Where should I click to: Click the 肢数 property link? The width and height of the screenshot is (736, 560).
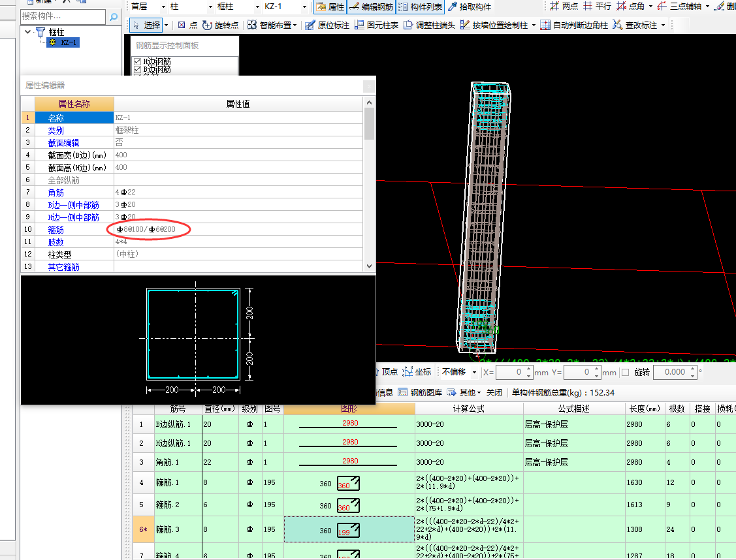(56, 242)
